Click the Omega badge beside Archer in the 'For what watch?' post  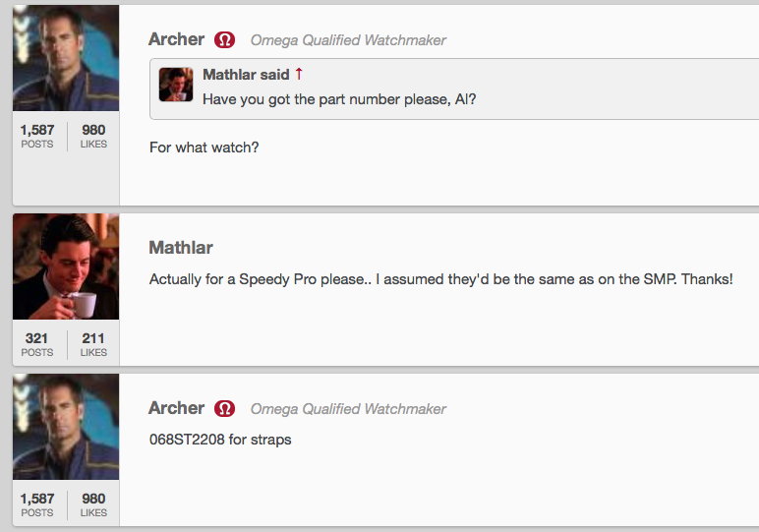[225, 40]
